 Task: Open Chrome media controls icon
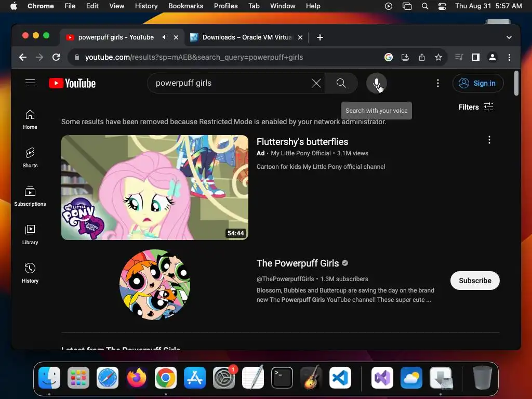(x=459, y=57)
